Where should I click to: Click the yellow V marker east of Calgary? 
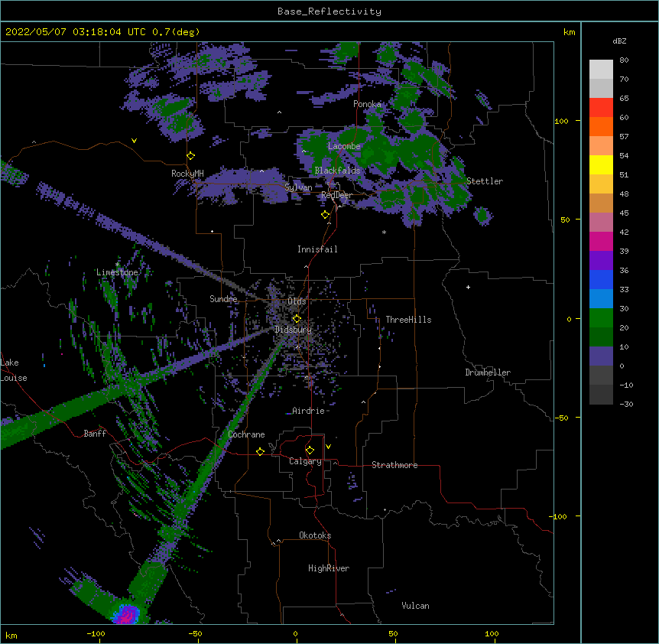click(328, 447)
